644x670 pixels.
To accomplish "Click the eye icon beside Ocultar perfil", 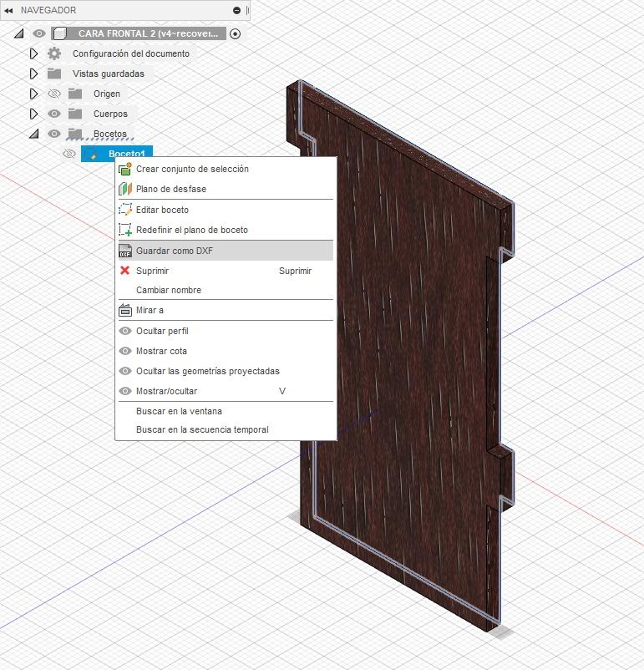I will (x=125, y=331).
